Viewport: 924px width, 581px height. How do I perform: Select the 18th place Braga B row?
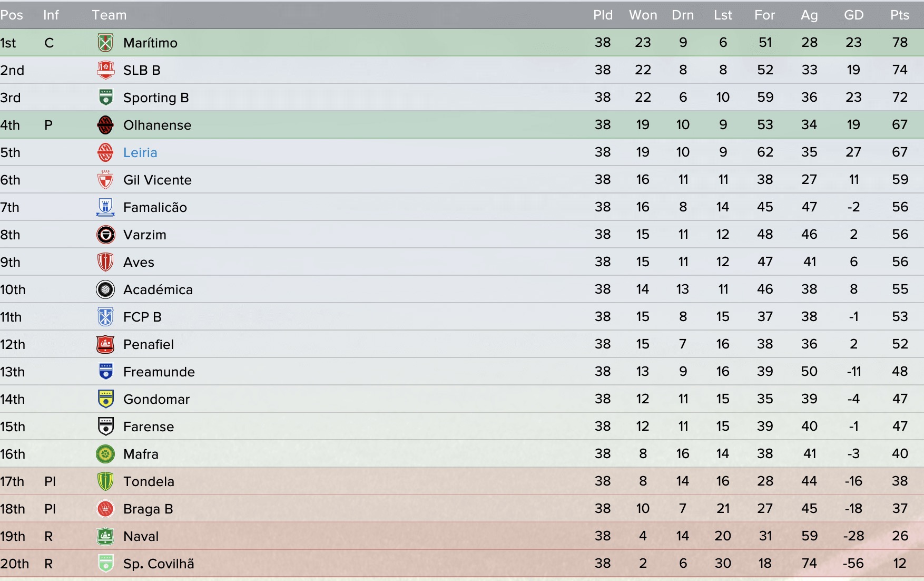462,509
